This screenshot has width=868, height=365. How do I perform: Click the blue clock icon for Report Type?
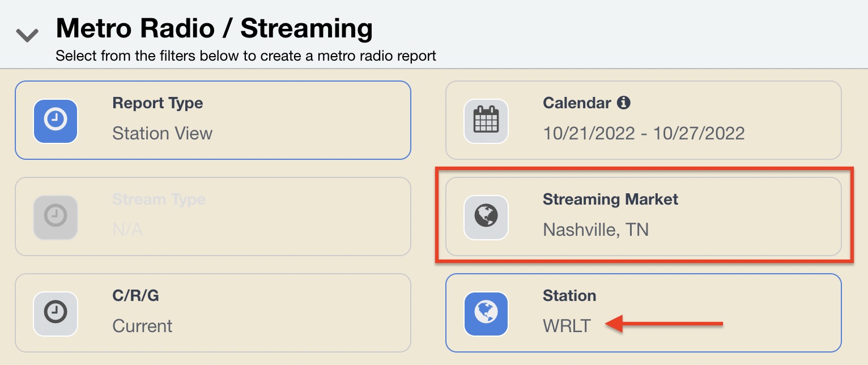click(x=56, y=121)
